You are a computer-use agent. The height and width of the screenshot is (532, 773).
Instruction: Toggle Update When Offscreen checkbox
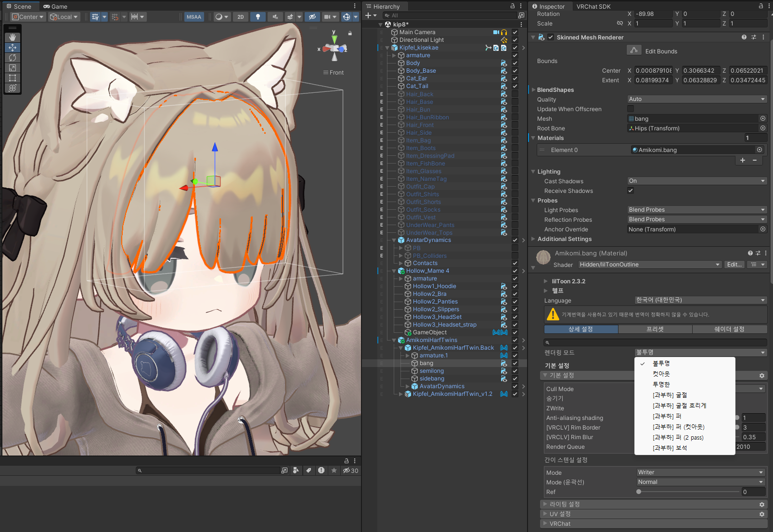631,109
